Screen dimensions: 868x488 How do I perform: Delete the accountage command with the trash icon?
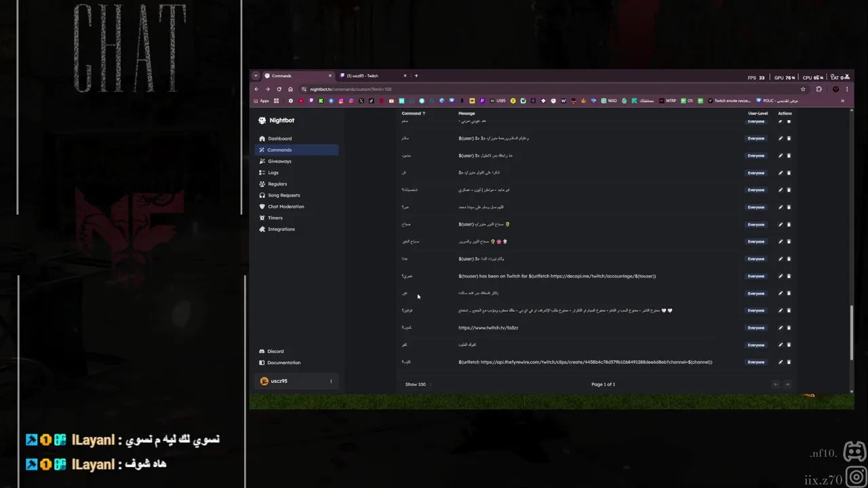point(789,276)
